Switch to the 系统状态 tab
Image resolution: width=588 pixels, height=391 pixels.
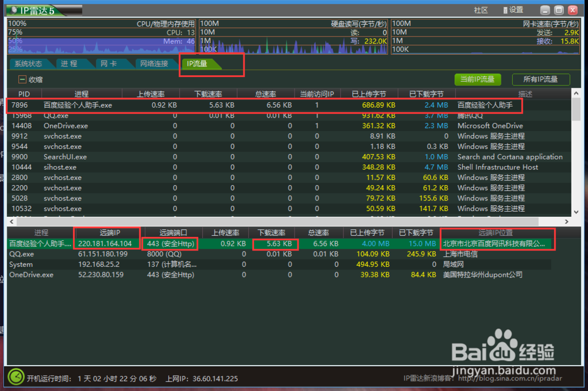28,64
